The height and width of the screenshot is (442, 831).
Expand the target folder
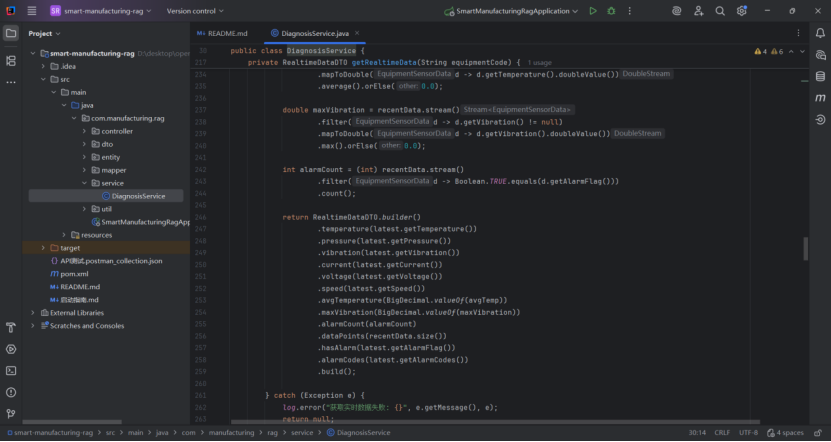pos(43,248)
